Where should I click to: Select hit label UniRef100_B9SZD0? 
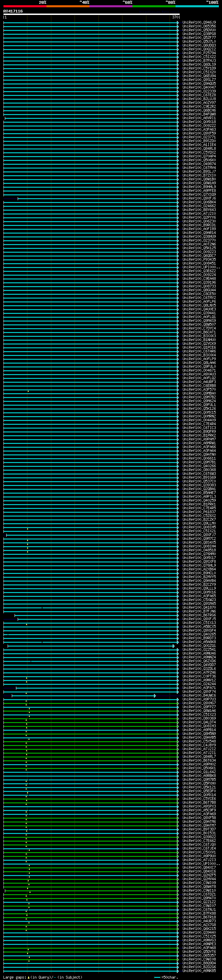199,141
